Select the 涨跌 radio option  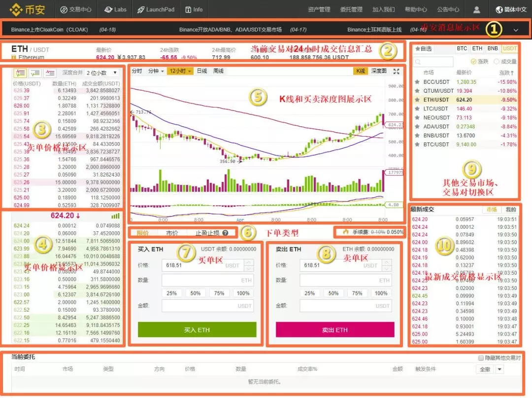(474, 62)
